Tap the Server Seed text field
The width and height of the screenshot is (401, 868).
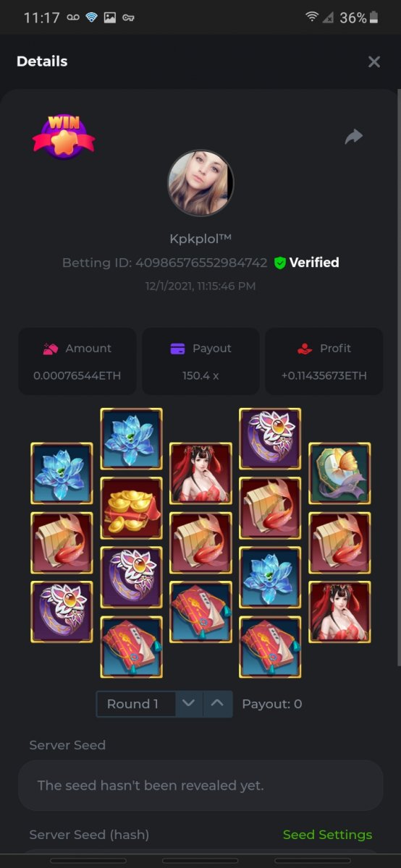point(200,786)
